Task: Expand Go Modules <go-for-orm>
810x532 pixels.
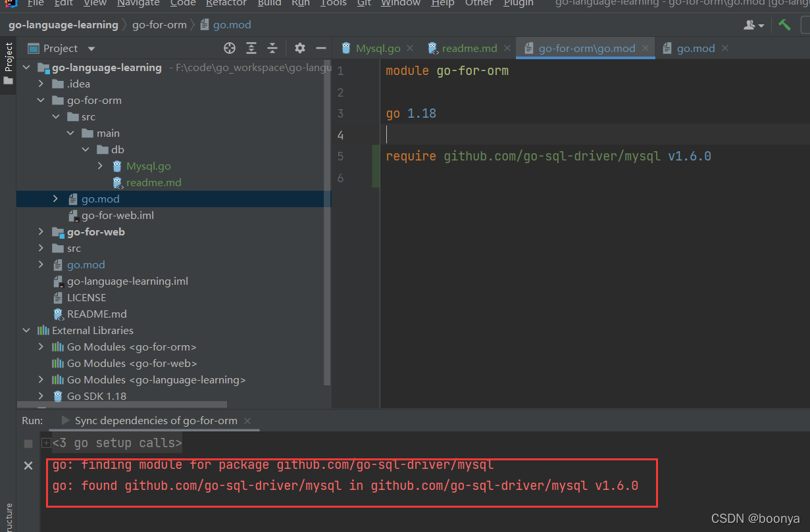Action: tap(41, 347)
